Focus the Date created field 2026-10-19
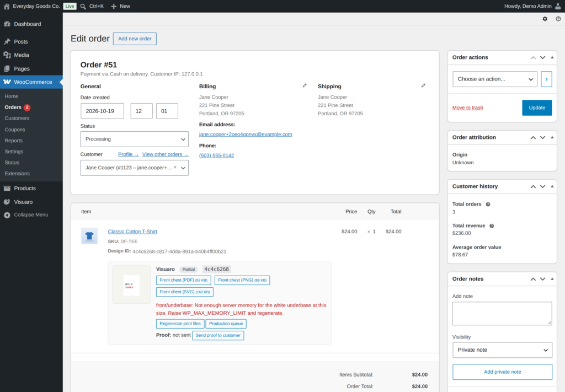 (x=102, y=111)
